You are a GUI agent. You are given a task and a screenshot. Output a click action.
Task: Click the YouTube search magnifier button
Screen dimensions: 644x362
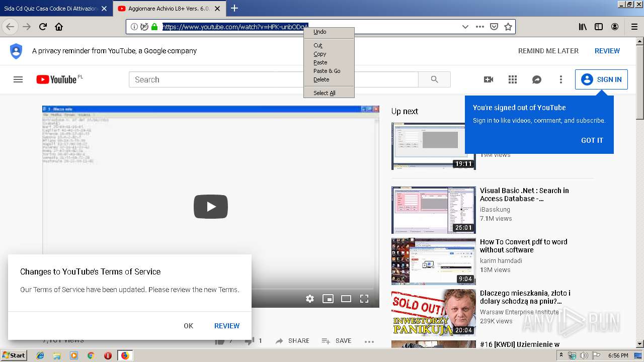click(435, 79)
